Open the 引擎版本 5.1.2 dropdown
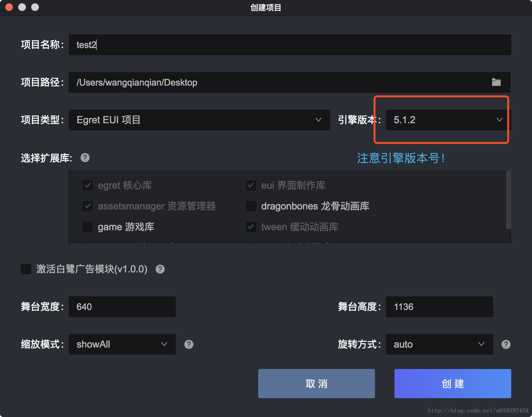The height and width of the screenshot is (417, 532). point(448,120)
